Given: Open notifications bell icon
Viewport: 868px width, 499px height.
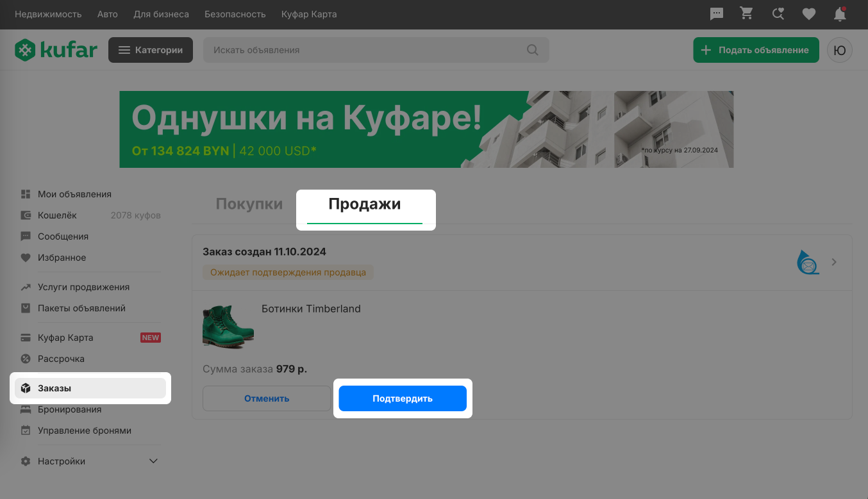Looking at the screenshot, I should pos(839,13).
